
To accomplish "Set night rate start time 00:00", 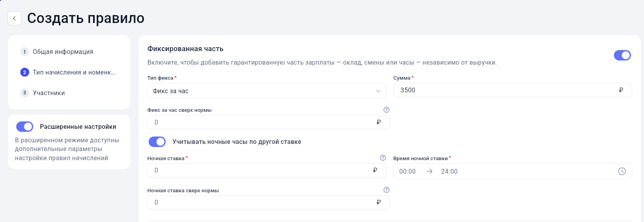I will point(407,171).
